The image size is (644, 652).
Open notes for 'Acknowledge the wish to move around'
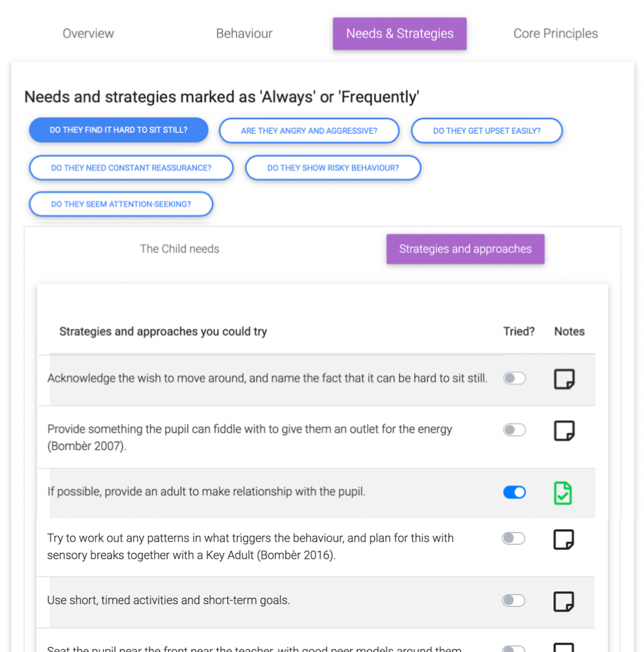pos(564,379)
